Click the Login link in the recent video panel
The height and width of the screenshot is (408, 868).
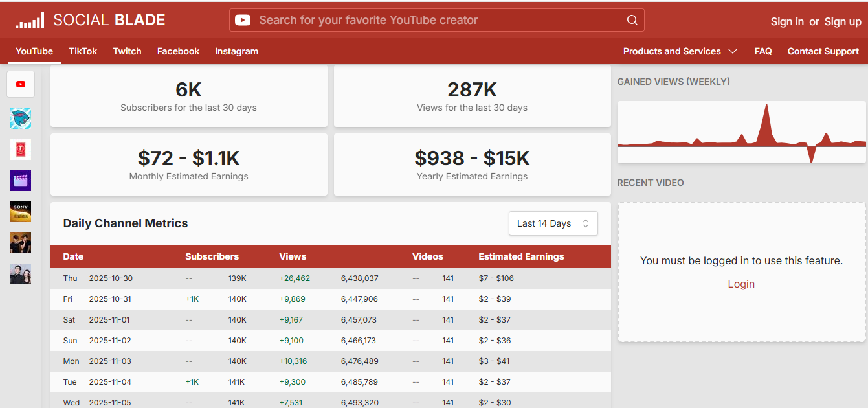click(x=741, y=284)
